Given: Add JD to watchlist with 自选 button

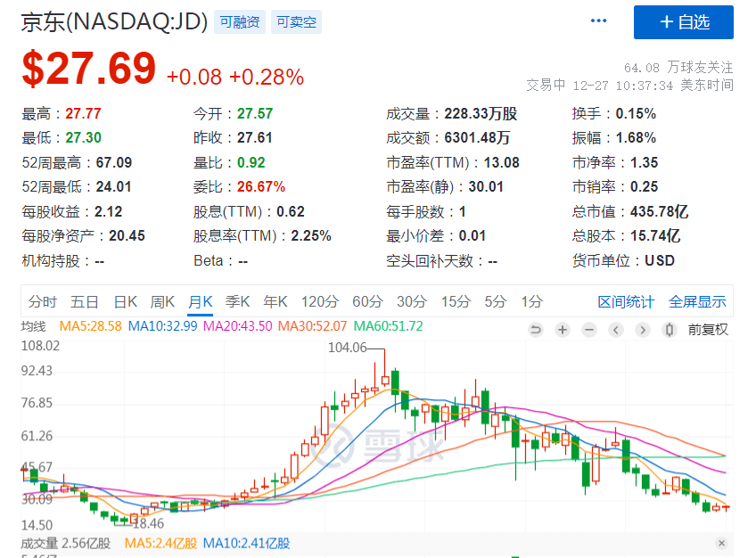Looking at the screenshot, I should coord(684,22).
